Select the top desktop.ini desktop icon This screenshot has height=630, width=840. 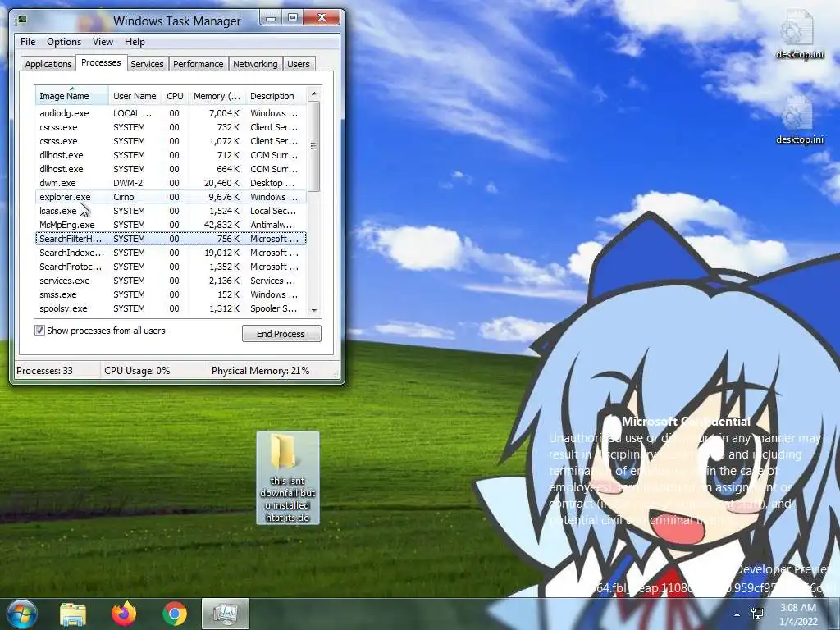coord(800,34)
